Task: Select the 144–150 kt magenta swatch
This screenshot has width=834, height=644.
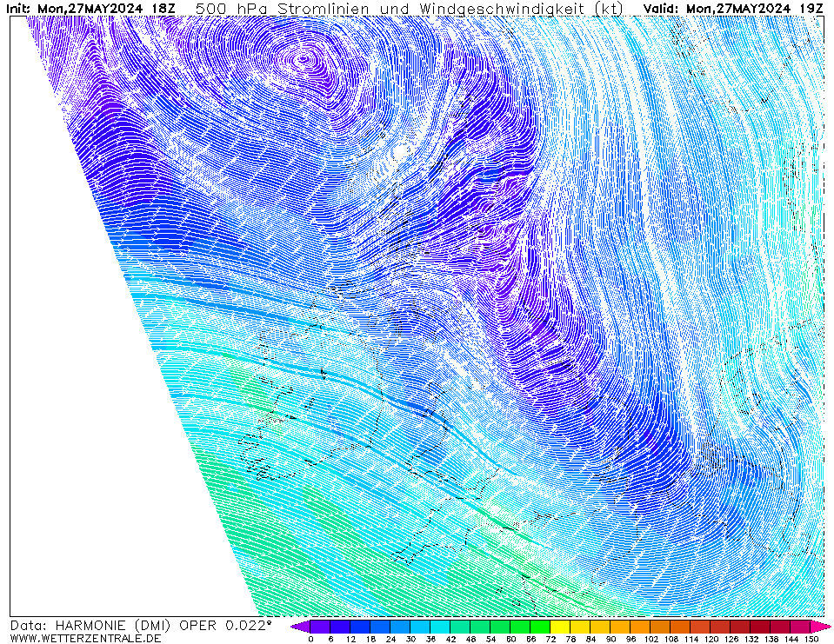Action: coord(800,627)
